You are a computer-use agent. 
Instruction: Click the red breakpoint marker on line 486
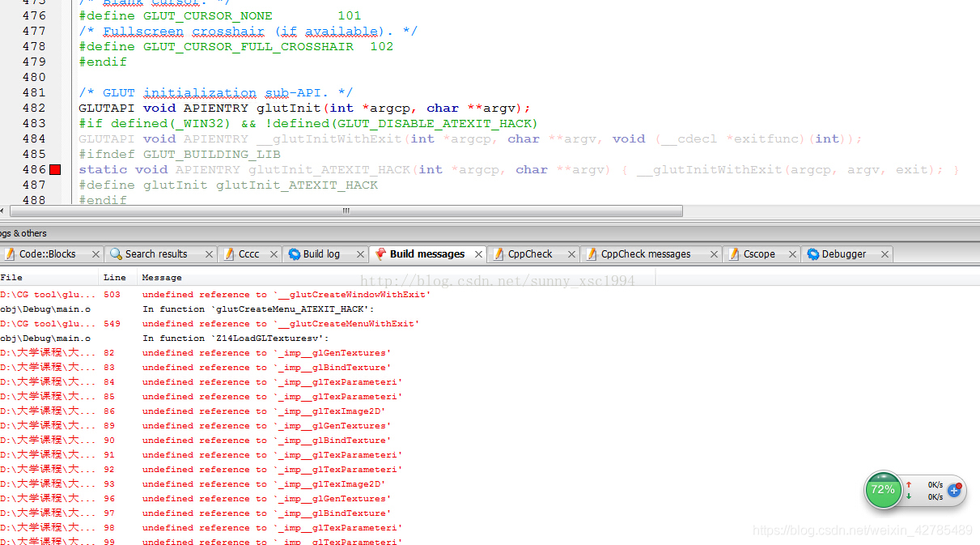(55, 169)
